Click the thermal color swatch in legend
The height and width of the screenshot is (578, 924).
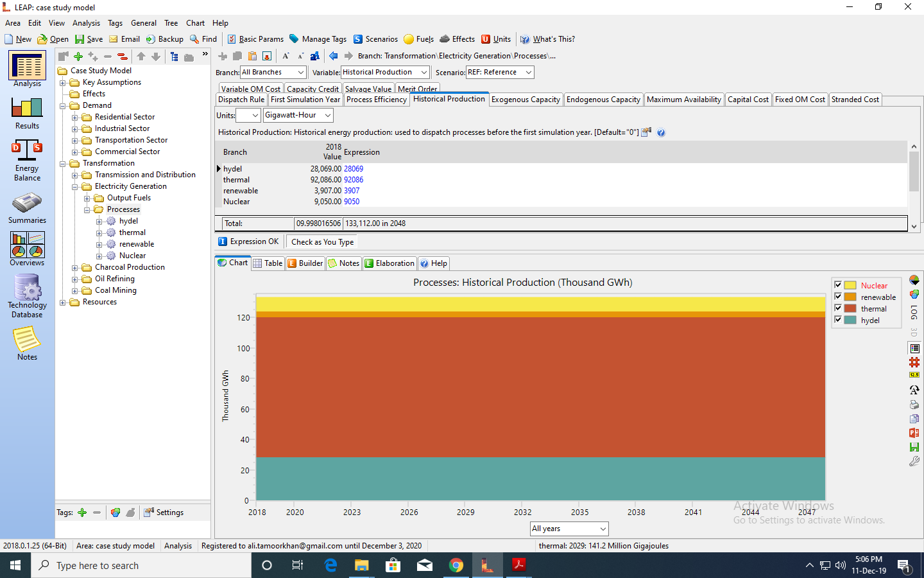[850, 309]
